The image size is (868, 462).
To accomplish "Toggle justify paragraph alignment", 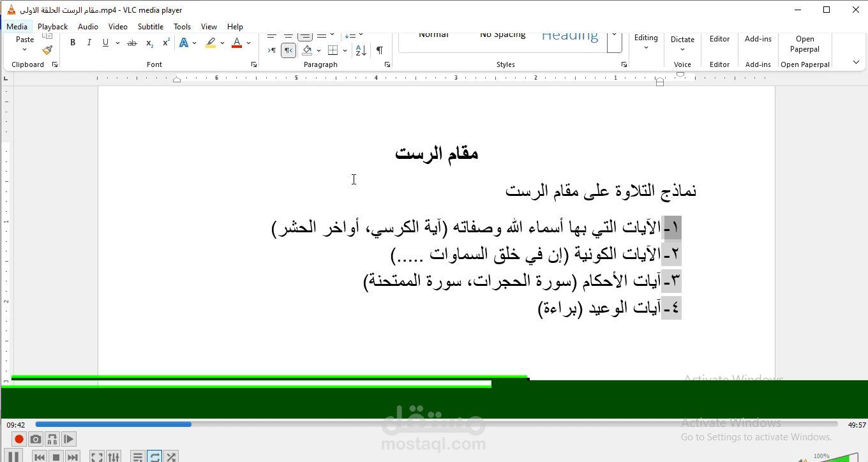I will [322, 35].
